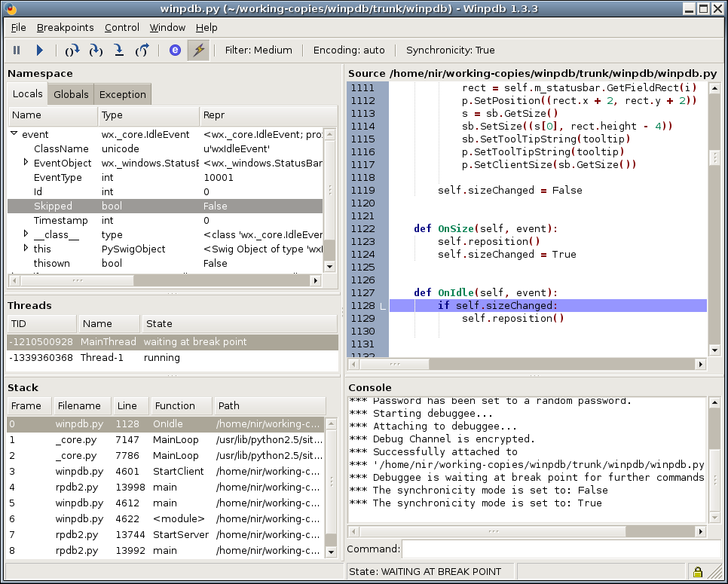Click the Function column header in Stack

tap(182, 405)
